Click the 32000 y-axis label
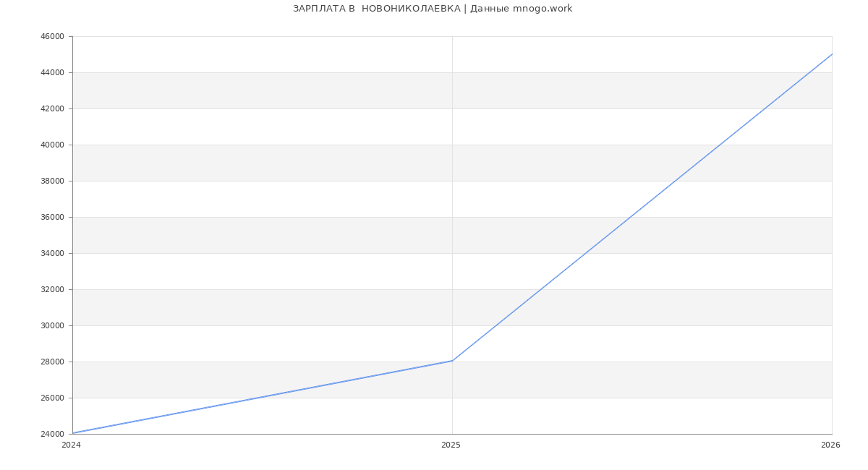Image resolution: width=868 pixels, height=470 pixels. (x=52, y=289)
